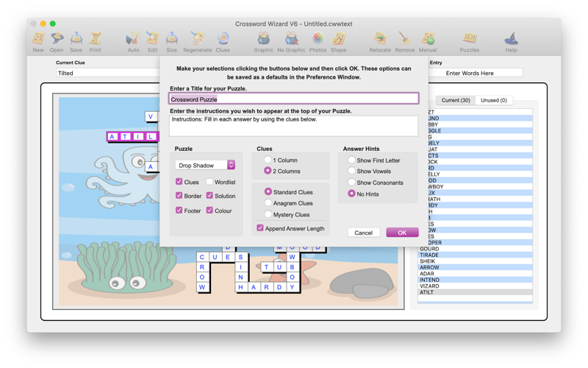Select the No Hints option
588x368 pixels.
351,194
